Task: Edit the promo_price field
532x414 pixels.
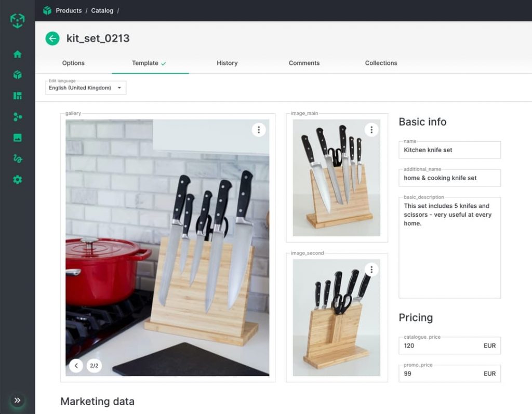Action: (449, 373)
